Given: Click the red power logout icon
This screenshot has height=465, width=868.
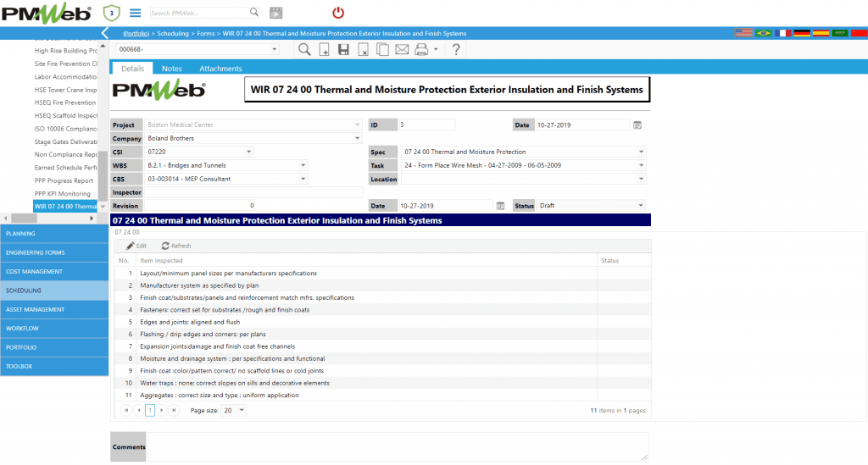Looking at the screenshot, I should click(x=338, y=13).
